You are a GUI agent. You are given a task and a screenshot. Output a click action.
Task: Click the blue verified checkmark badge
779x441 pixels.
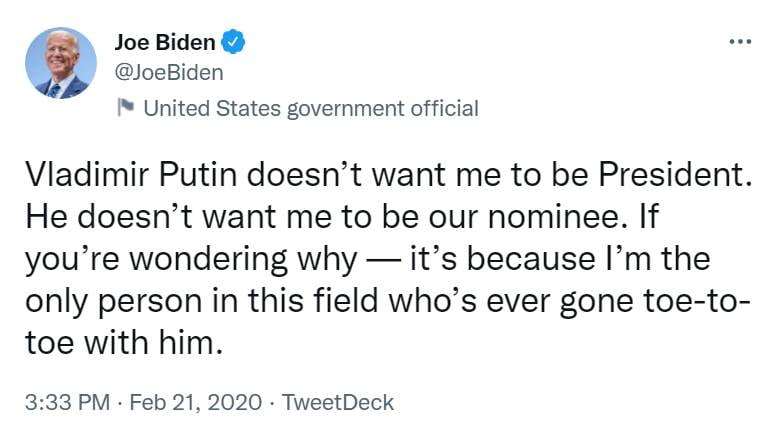coord(233,42)
